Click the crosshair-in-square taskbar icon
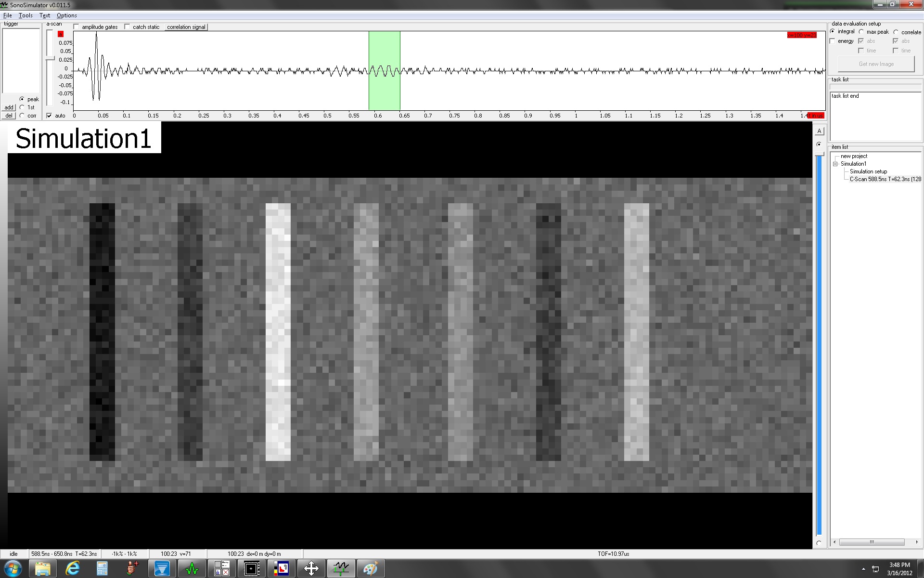924x578 pixels. point(251,569)
